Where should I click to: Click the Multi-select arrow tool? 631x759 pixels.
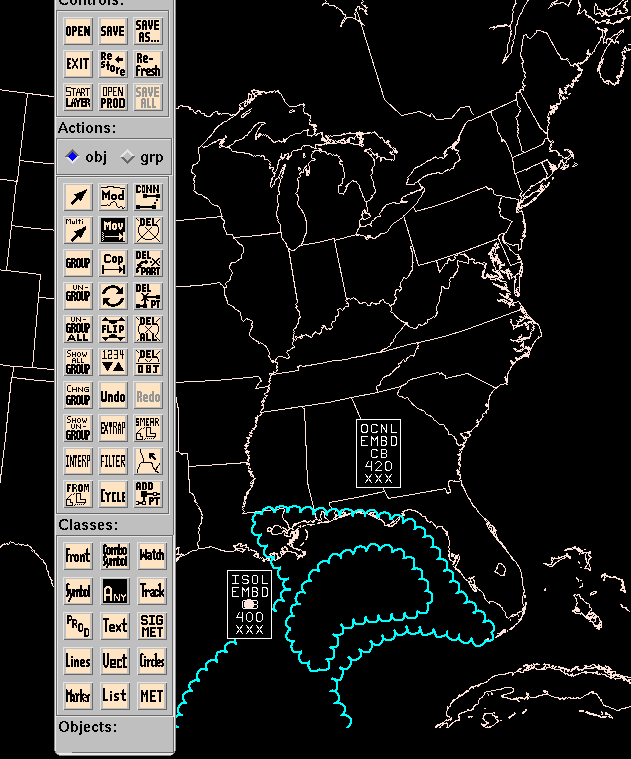point(78,231)
